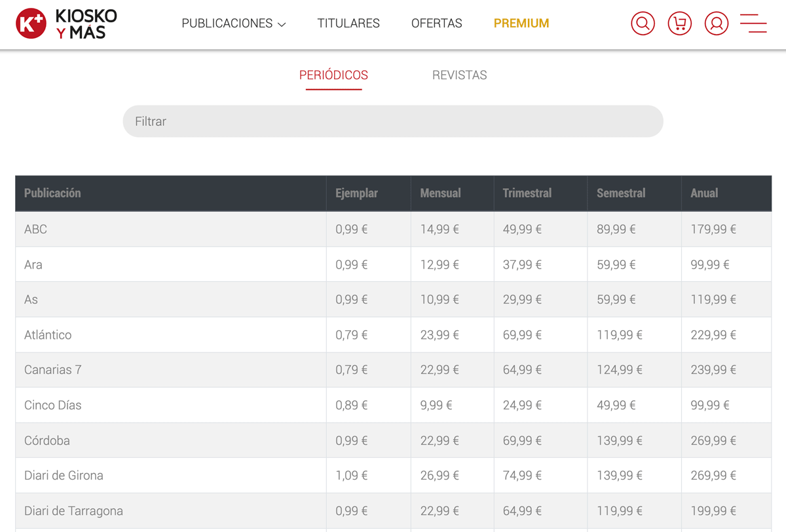The width and height of the screenshot is (786, 532).
Task: Click Atlántico annual price 229,99 €
Action: [x=713, y=335]
